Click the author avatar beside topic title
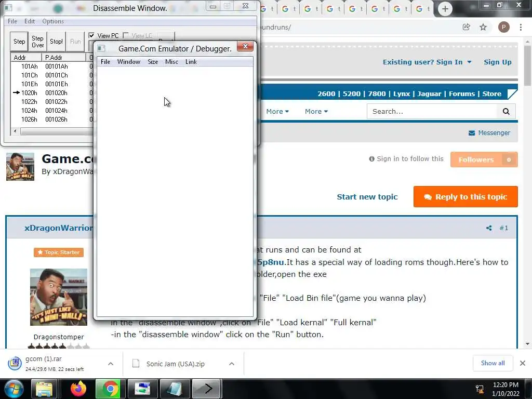The image size is (532, 399). click(x=20, y=166)
